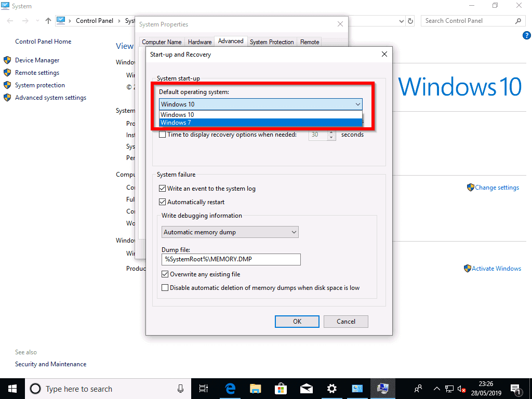Open the Default operating system combo box
This screenshot has height=399, width=532.
[261, 104]
